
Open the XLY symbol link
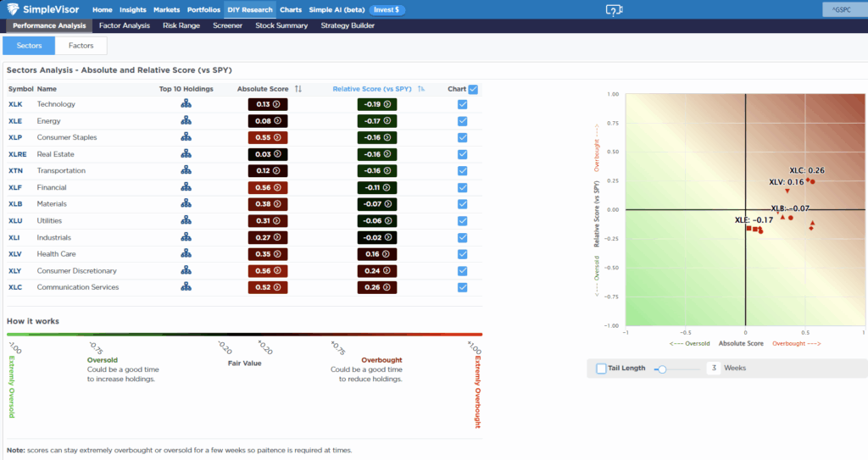coord(15,271)
